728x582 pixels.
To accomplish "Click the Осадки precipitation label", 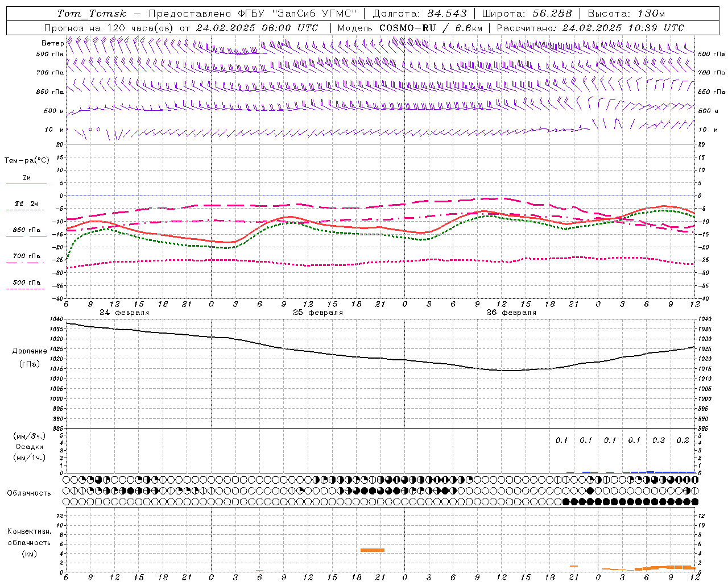I will tap(29, 447).
